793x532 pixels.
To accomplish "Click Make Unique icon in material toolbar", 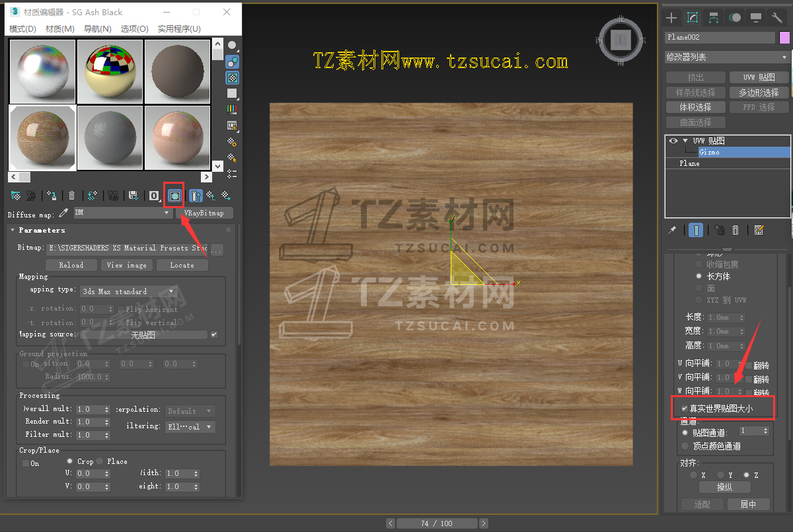I will click(x=114, y=196).
